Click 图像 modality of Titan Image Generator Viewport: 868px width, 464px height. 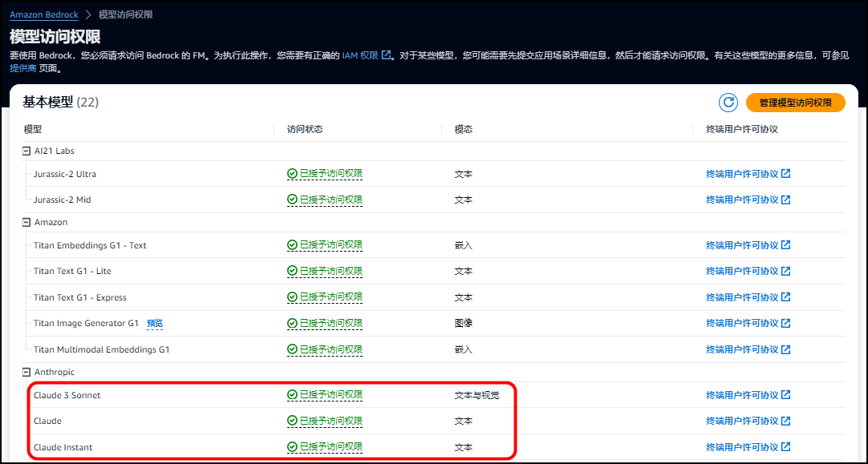tap(464, 323)
